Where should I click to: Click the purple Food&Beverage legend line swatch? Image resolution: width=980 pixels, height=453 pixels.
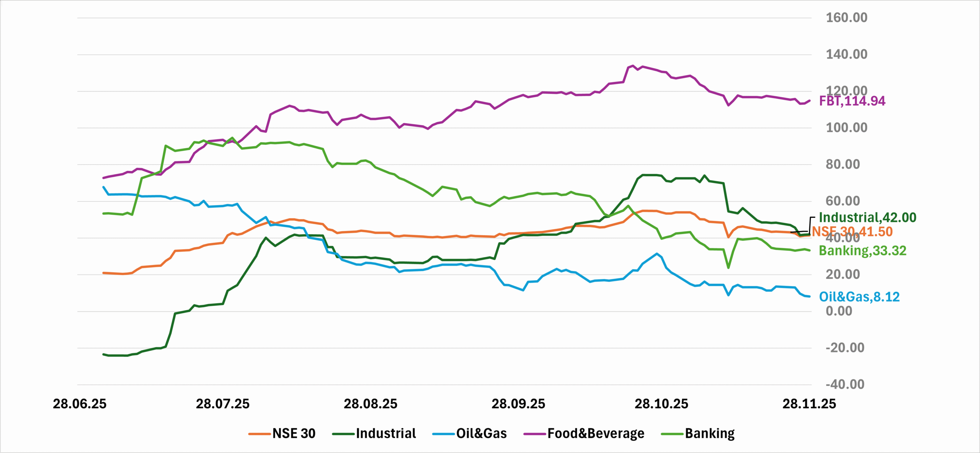point(535,434)
